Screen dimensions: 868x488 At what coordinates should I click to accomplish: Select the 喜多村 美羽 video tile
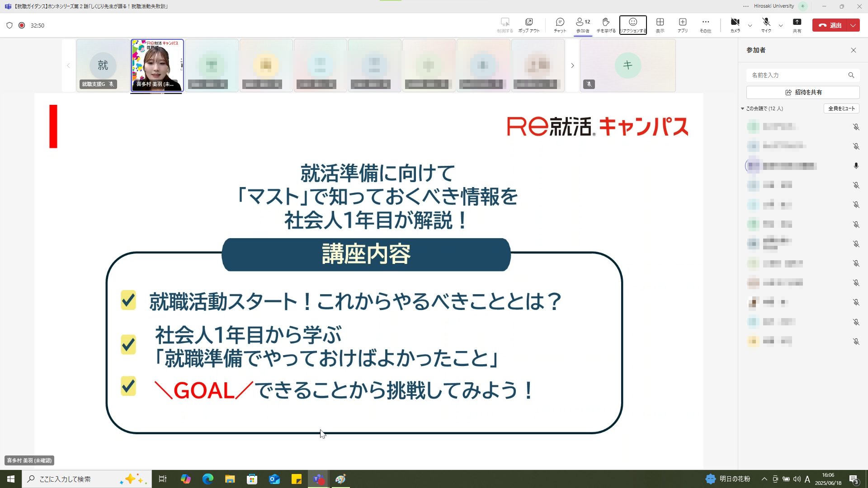(x=157, y=66)
